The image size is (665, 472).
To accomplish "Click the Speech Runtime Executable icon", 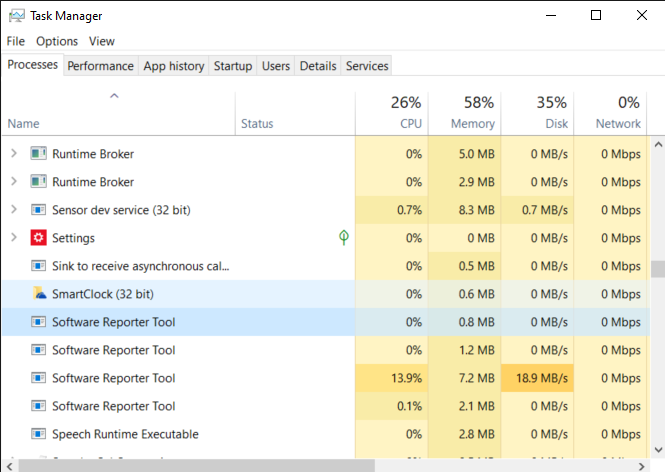I will [x=38, y=433].
